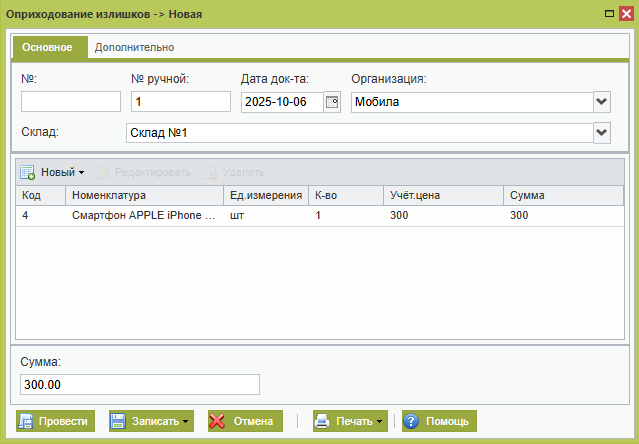Expand the Склад warehouse dropdown

[602, 132]
